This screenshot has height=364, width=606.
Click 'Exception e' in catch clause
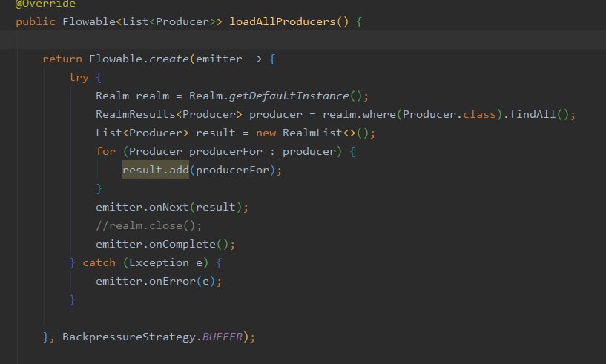point(165,262)
